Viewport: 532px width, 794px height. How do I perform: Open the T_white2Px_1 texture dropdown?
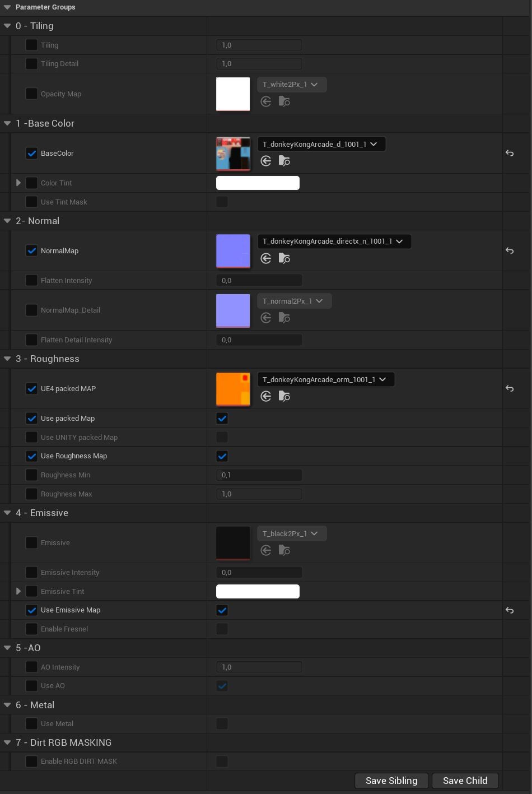pos(292,85)
